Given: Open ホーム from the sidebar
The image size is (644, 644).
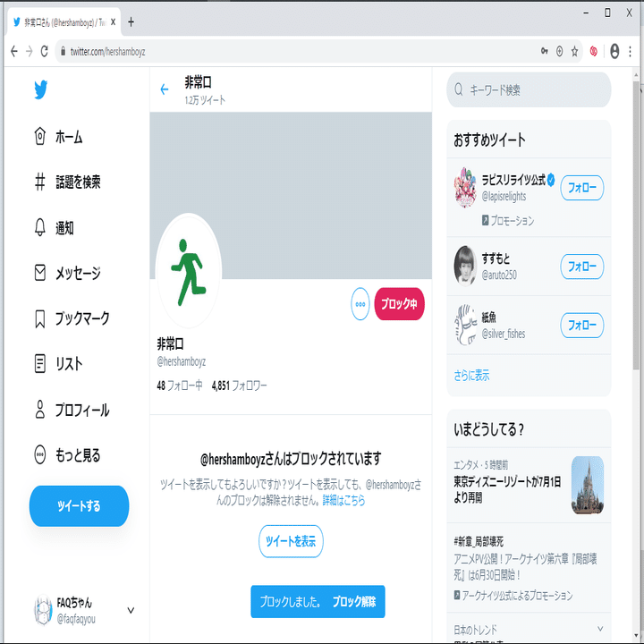Looking at the screenshot, I should coord(59,136).
